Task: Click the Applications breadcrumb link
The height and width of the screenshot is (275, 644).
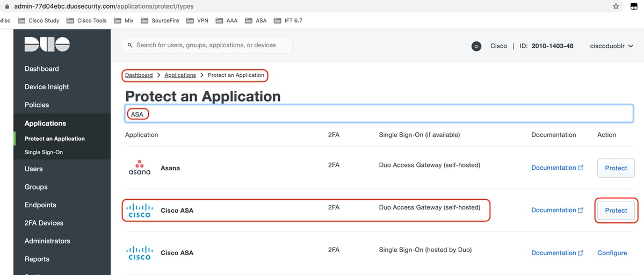Action: coord(180,75)
